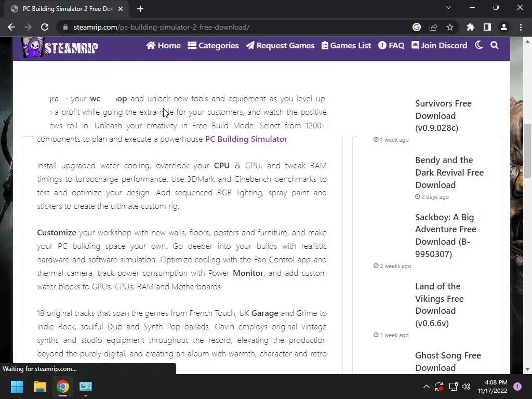Follow the PC Building Simulator link
Screen dimensions: 532x399
tap(246, 139)
